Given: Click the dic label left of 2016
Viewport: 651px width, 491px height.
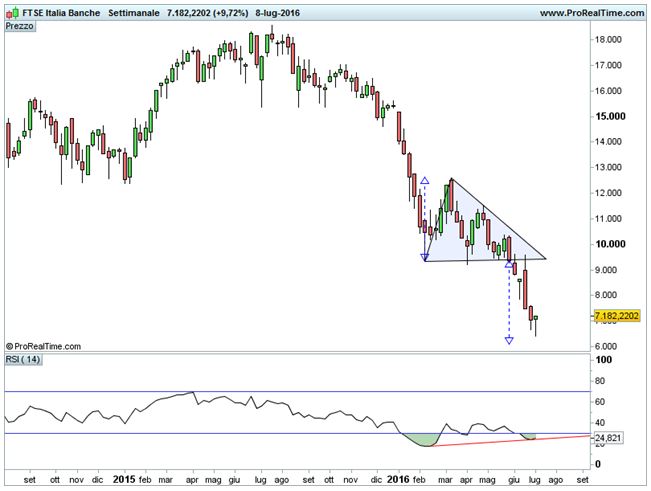Looking at the screenshot, I should (376, 480).
